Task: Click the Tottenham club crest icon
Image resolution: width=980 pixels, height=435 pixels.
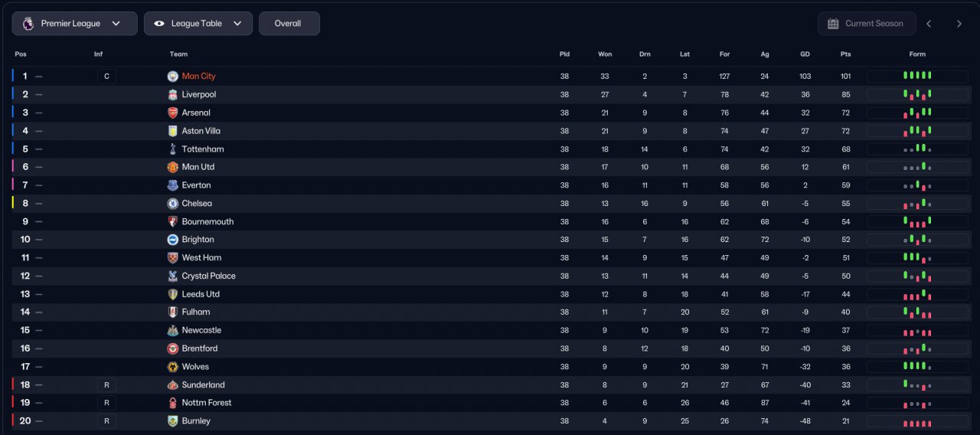Action: [x=172, y=149]
